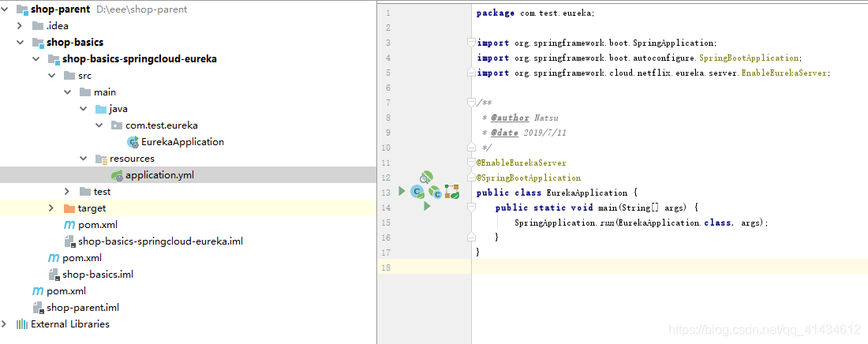868x344 pixels.
Task: Click the EnableEurekaServer import name on line 5
Action: pyautogui.click(x=783, y=73)
